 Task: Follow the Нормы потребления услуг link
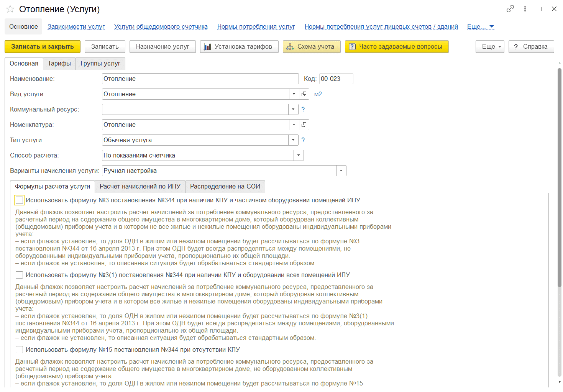click(x=256, y=26)
